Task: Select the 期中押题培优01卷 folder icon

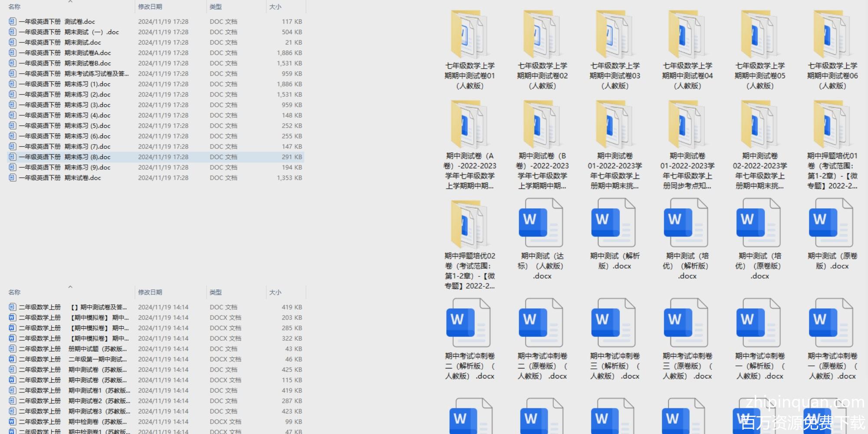Action: [x=832, y=126]
